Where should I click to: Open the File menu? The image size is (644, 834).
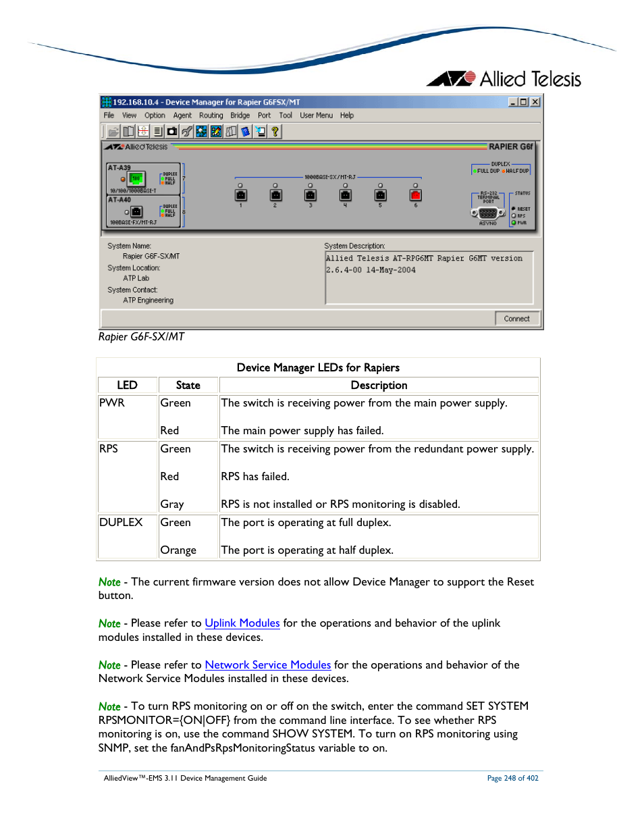pos(109,115)
